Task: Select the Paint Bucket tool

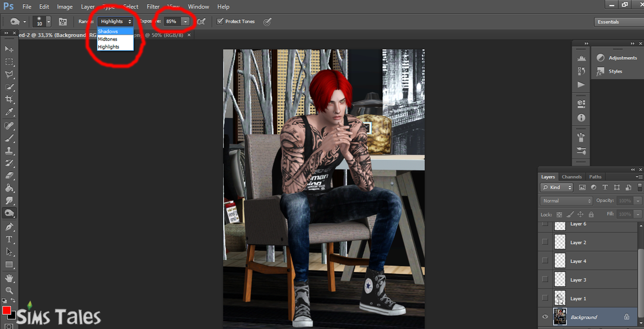Action: click(x=9, y=189)
